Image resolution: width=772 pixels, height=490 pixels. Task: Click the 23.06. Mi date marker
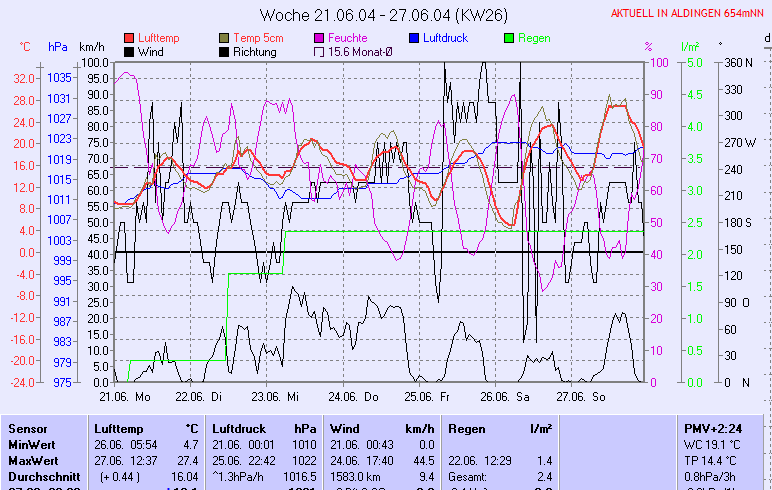click(275, 397)
